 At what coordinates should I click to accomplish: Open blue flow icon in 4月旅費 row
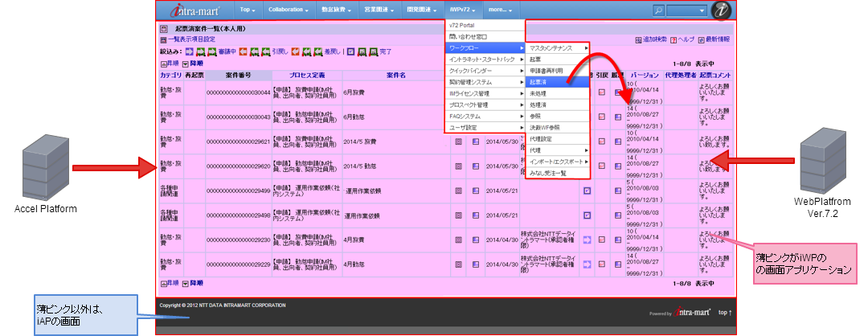(476, 240)
